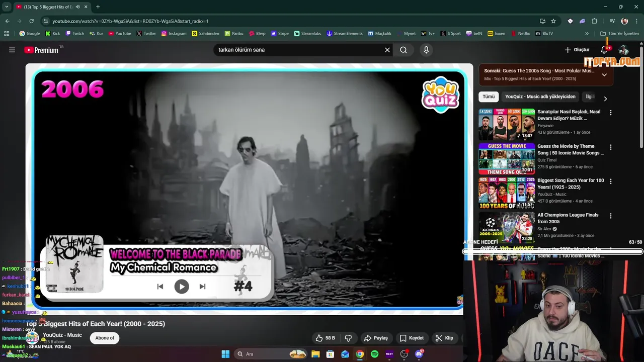Image resolution: width=644 pixels, height=362 pixels.
Task: Open options for All Champions League Finals video
Action: click(x=611, y=216)
